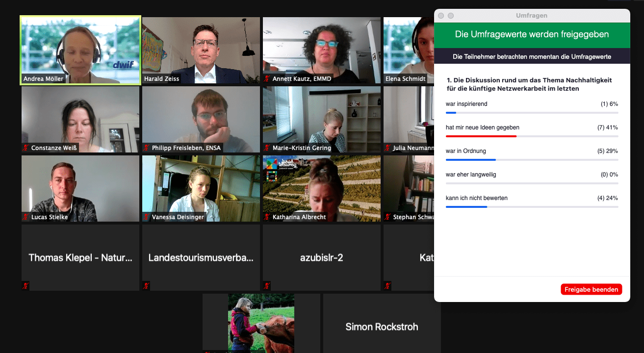Select Harald Zeiss's video tile
The height and width of the screenshot is (353, 644).
coord(201,50)
